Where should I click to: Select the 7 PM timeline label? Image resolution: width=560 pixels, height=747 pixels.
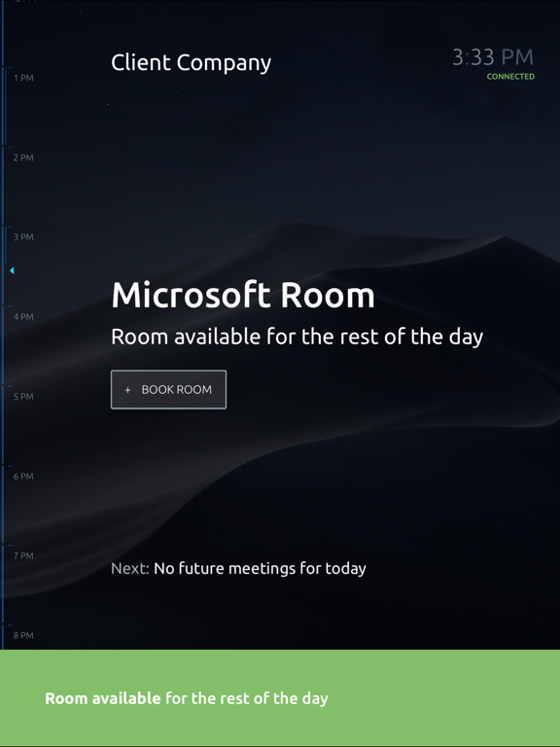coord(23,555)
